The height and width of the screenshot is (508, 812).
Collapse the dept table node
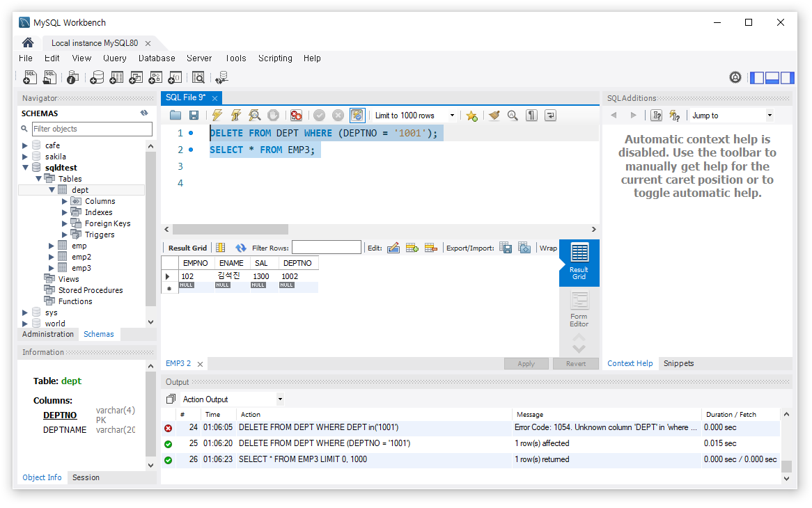tap(52, 190)
